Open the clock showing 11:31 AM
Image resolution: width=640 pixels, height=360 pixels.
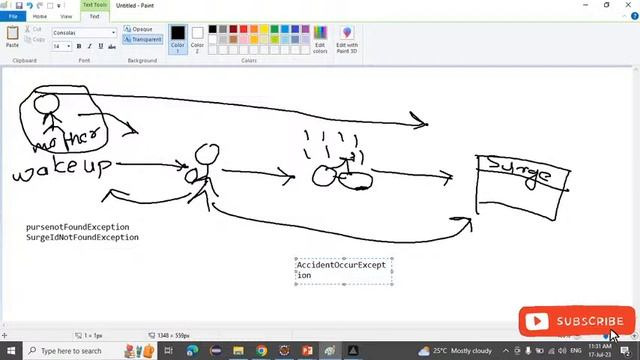[600, 350]
